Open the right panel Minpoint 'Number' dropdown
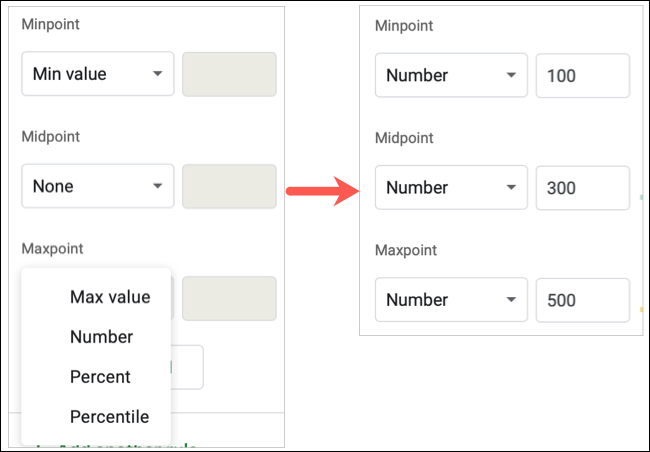The width and height of the screenshot is (650, 452). coord(450,75)
